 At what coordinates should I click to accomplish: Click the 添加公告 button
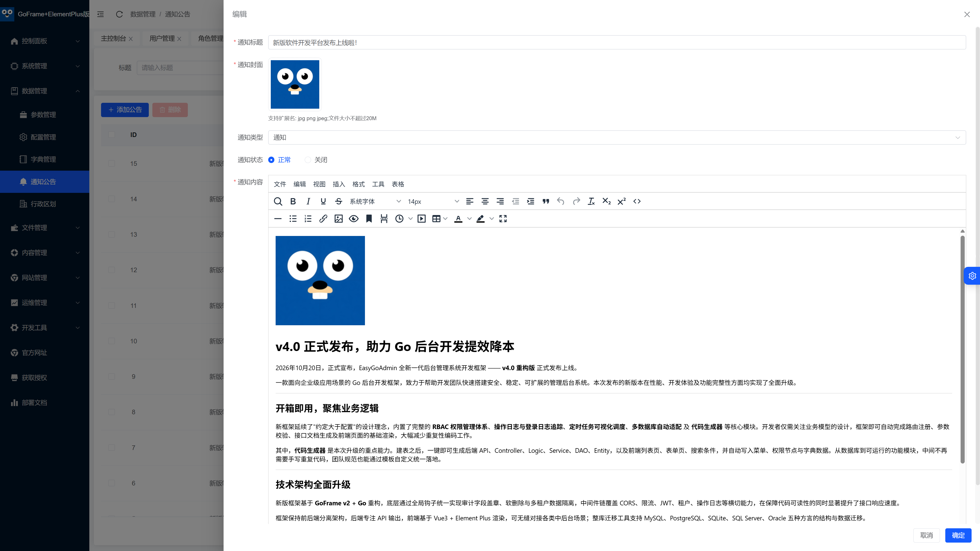pyautogui.click(x=125, y=110)
